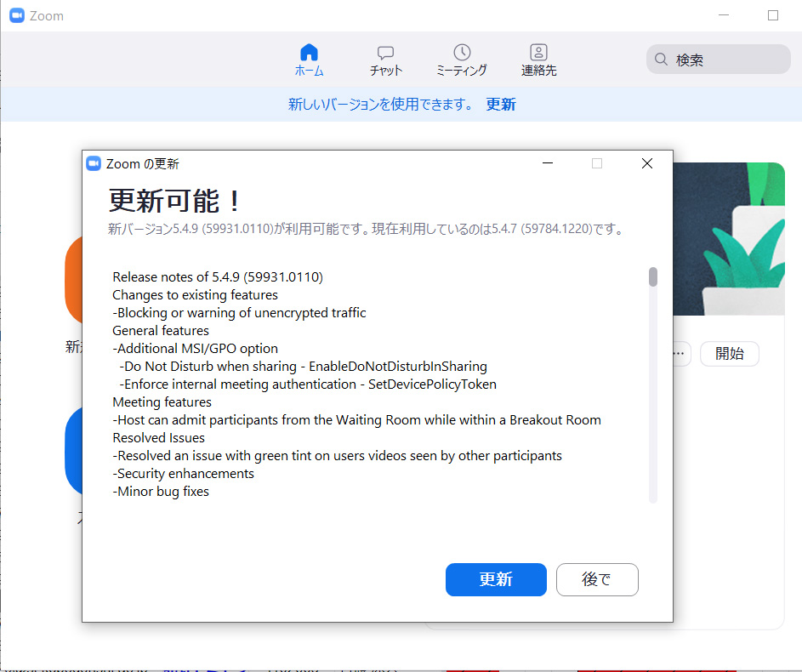802x672 pixels.
Task: Click the 検索 search field
Action: (718, 60)
